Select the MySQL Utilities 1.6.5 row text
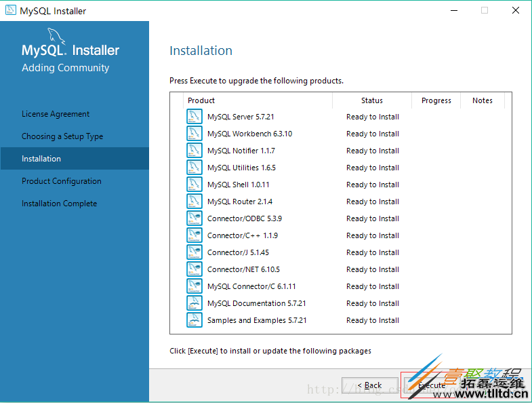532x403 pixels. tap(241, 168)
